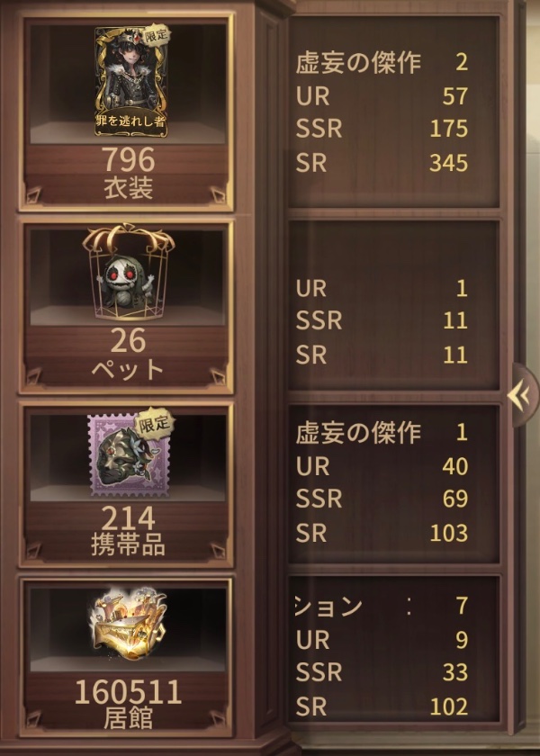Select the costume SR 345 row
Viewport: 540px width, 756px height.
coord(382,163)
